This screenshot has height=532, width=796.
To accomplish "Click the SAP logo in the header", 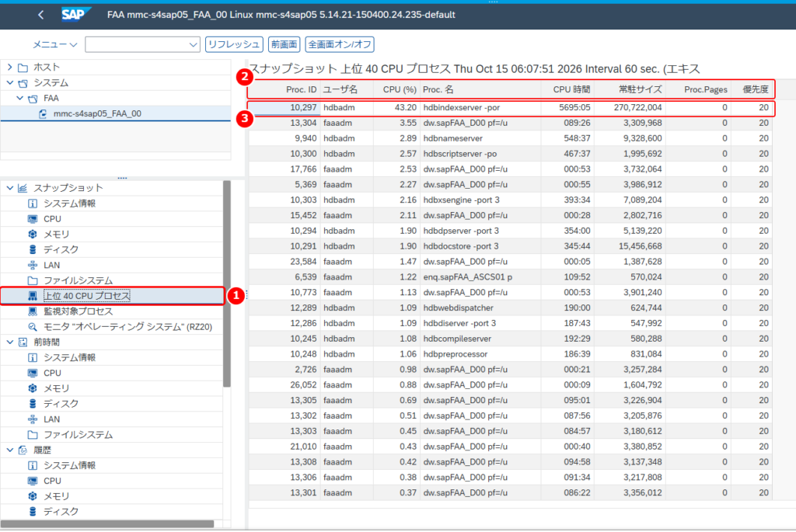I will coord(75,14).
